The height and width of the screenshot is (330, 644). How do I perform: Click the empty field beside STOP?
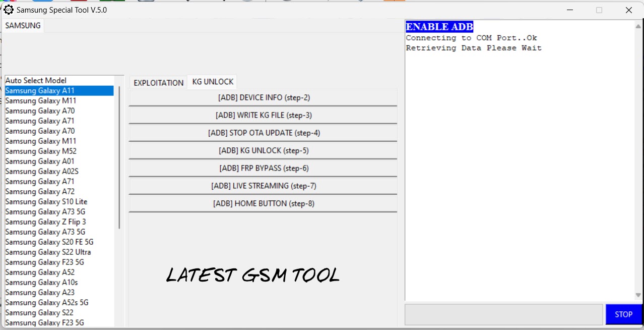(503, 314)
